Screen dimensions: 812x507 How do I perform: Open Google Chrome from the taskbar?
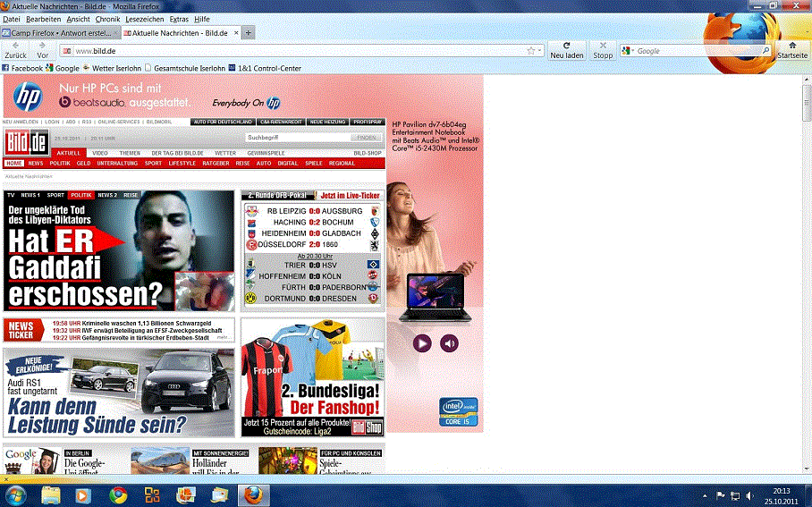pos(117,494)
